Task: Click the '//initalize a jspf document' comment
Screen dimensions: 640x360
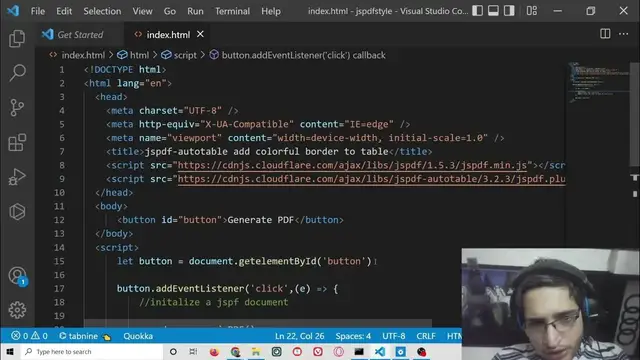Action: click(213, 302)
